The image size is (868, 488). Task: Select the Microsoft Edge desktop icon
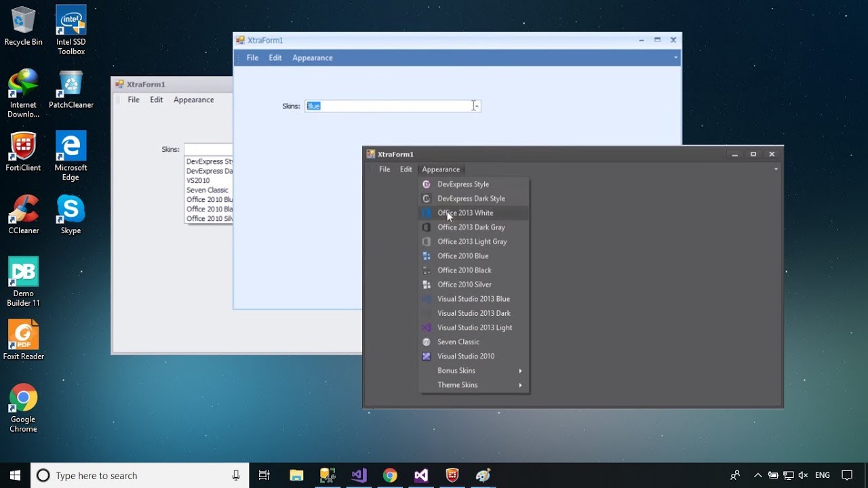coord(71,156)
